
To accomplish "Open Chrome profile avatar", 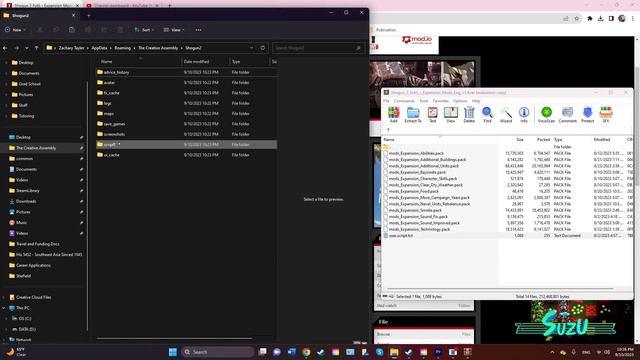I will [x=622, y=18].
